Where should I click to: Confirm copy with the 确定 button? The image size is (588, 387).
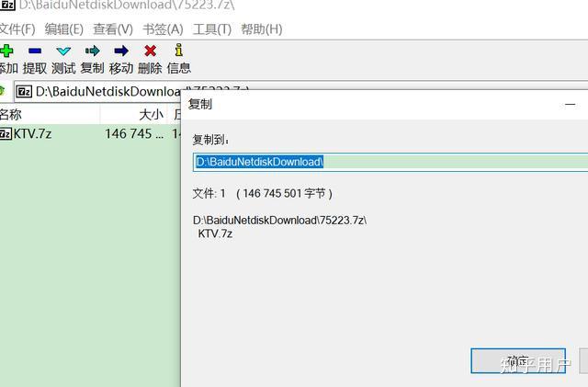pyautogui.click(x=518, y=360)
